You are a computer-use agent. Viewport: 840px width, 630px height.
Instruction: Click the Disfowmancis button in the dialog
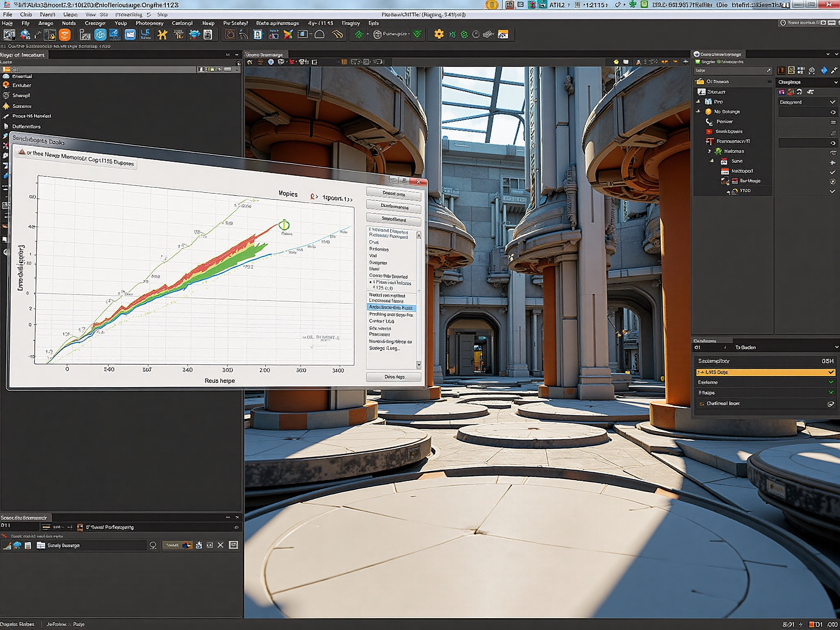[x=394, y=207]
